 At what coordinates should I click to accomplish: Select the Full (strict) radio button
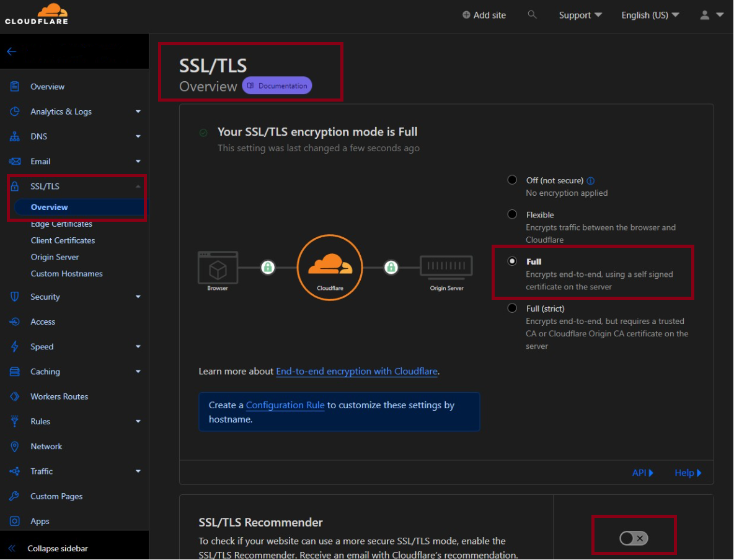(x=512, y=308)
